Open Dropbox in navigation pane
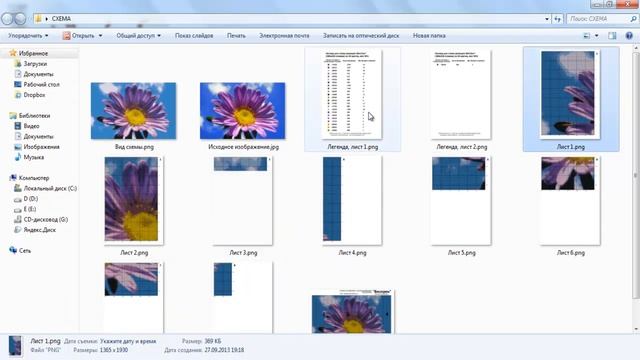Screen dimensions: 640x360 click(34, 95)
